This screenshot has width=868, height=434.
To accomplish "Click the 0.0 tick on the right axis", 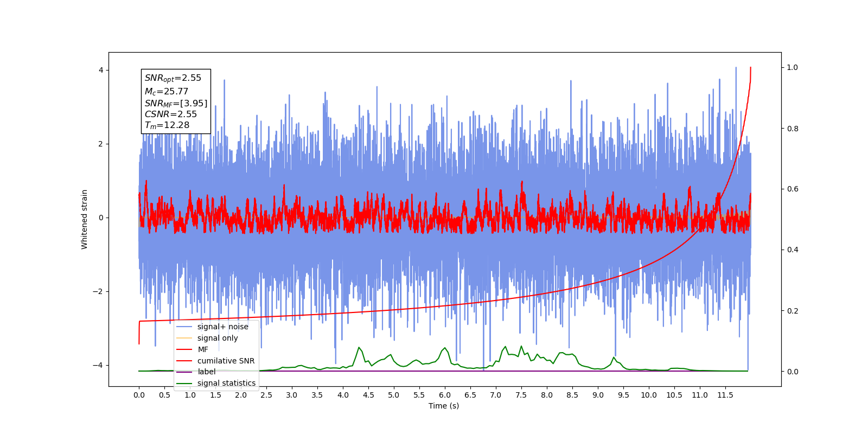I will pos(793,372).
